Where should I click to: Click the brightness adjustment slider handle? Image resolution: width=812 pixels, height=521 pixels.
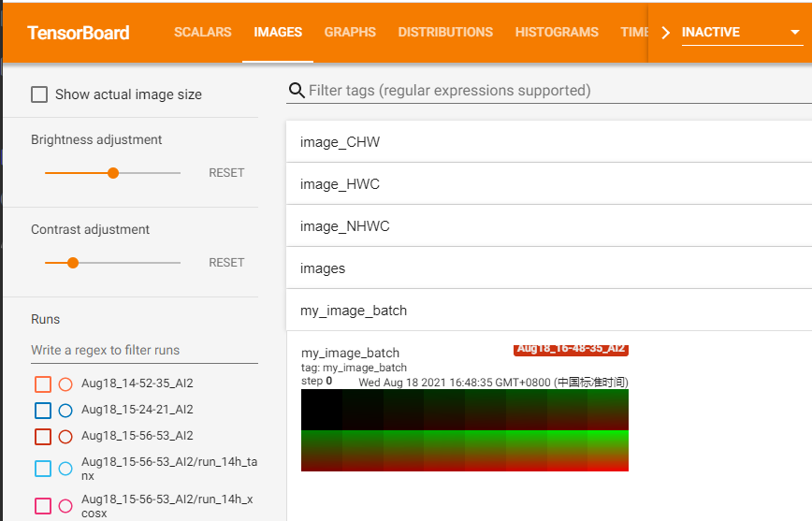pyautogui.click(x=113, y=173)
